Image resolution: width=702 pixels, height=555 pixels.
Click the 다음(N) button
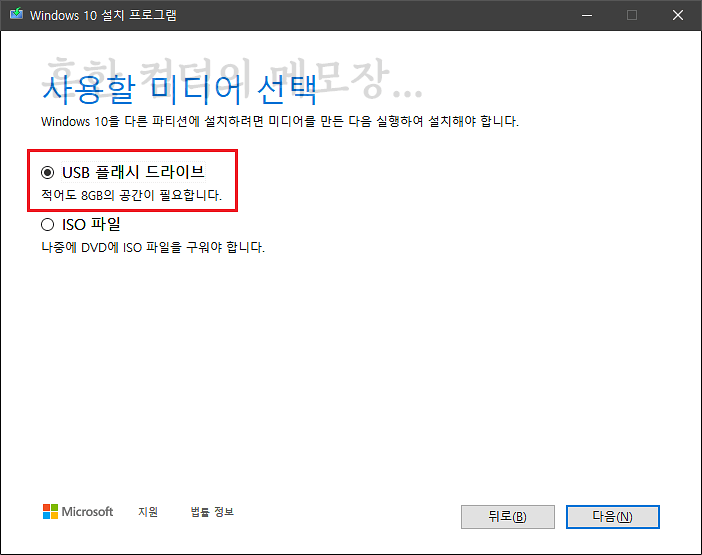(612, 517)
